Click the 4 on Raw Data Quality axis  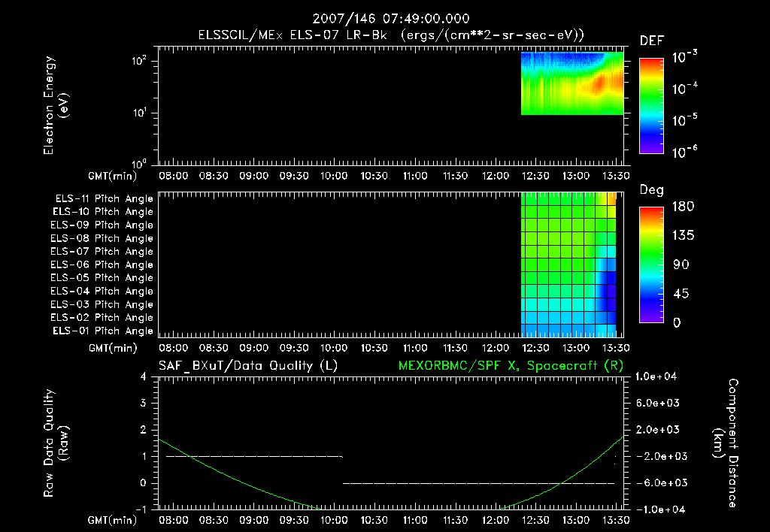(x=144, y=376)
